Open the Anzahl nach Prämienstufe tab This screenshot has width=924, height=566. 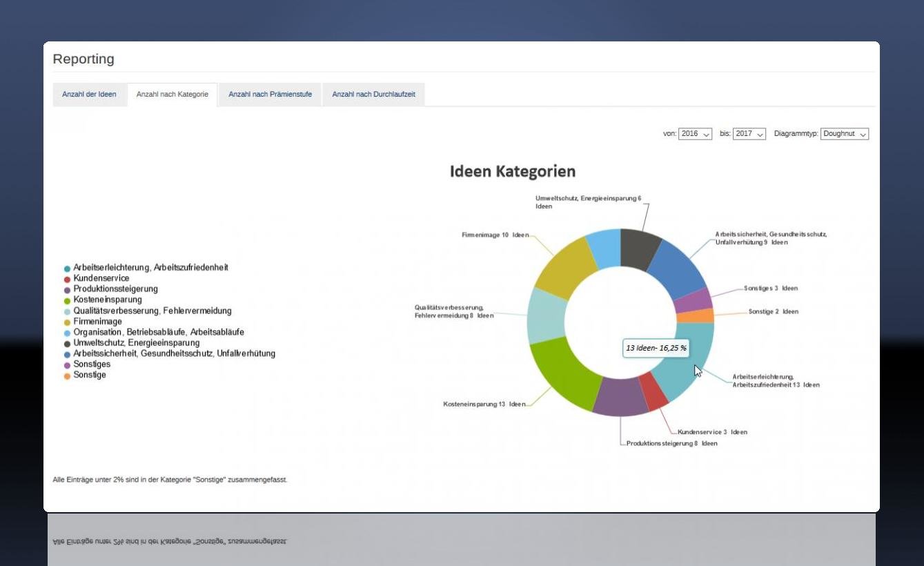coord(270,95)
